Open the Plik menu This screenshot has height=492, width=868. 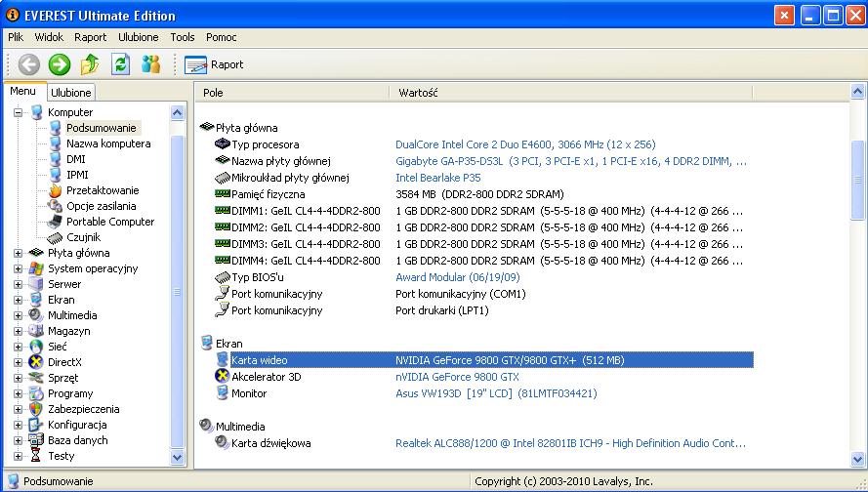[16, 37]
